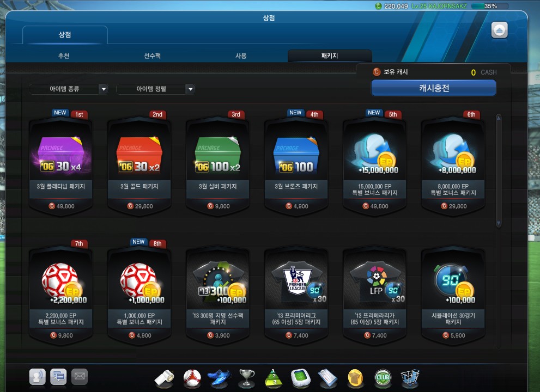Click the scrollbar down arrow in package list
The width and height of the screenshot is (540, 392).
(499, 223)
